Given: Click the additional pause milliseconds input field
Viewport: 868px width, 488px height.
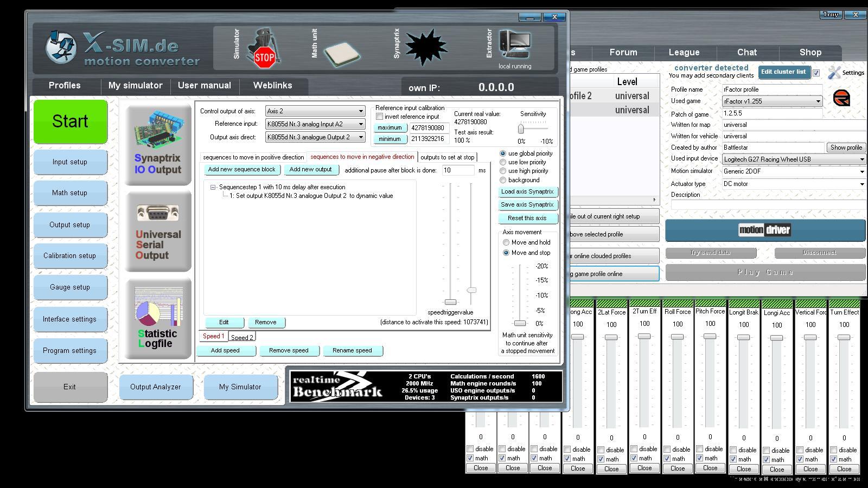Looking at the screenshot, I should [458, 170].
